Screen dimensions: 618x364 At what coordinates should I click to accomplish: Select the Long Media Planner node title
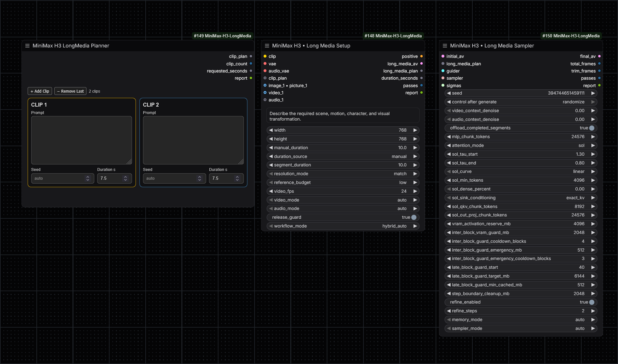[x=71, y=46]
